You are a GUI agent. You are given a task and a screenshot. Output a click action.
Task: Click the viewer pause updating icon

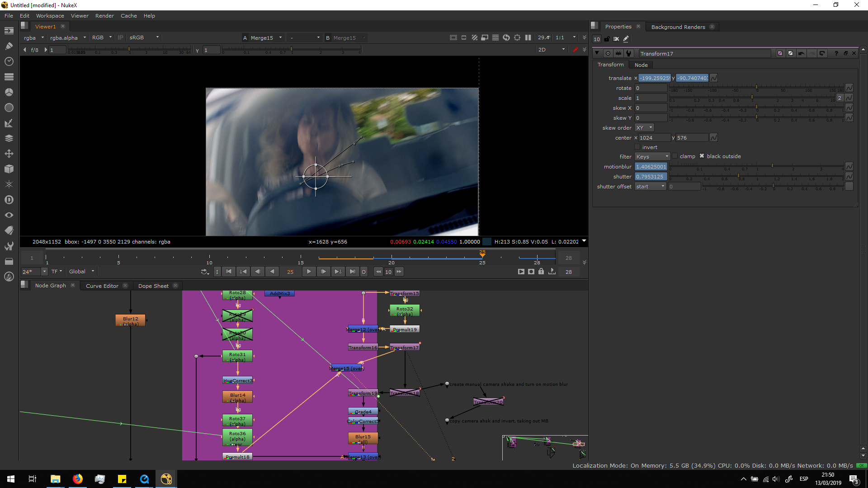(x=528, y=38)
